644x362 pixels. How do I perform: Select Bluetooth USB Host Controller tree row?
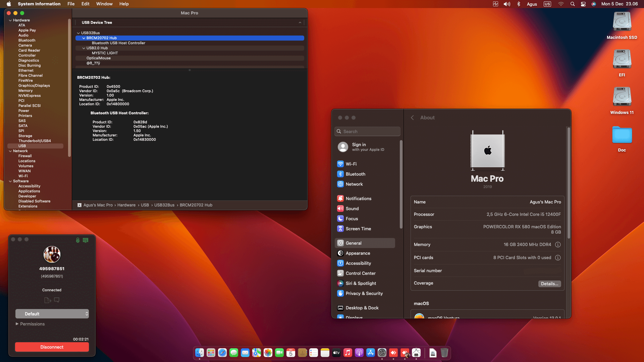[x=190, y=43]
